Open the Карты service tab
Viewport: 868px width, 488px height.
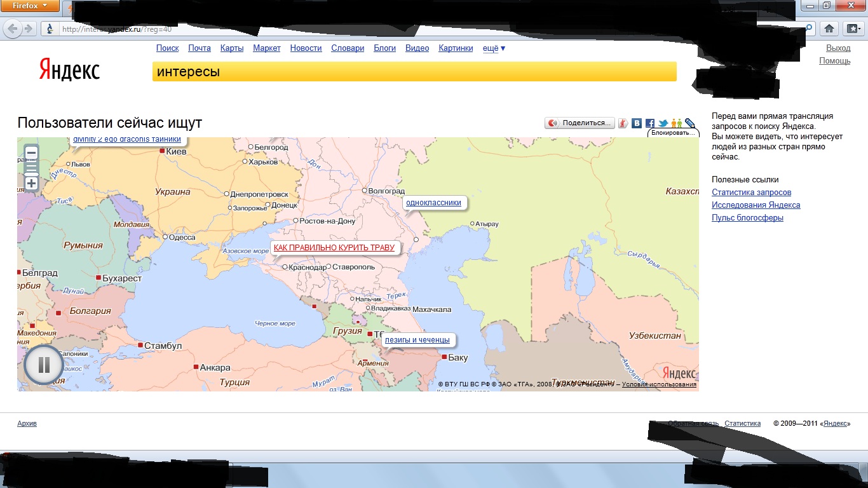pyautogui.click(x=232, y=48)
